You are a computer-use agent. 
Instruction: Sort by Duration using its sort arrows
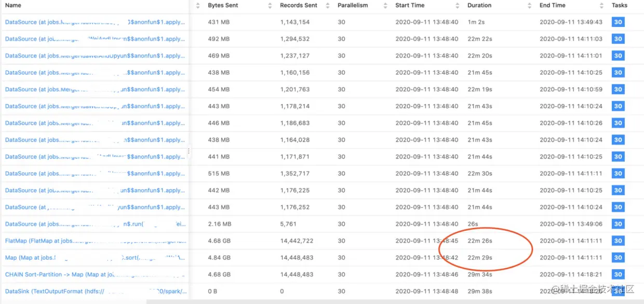click(x=530, y=6)
